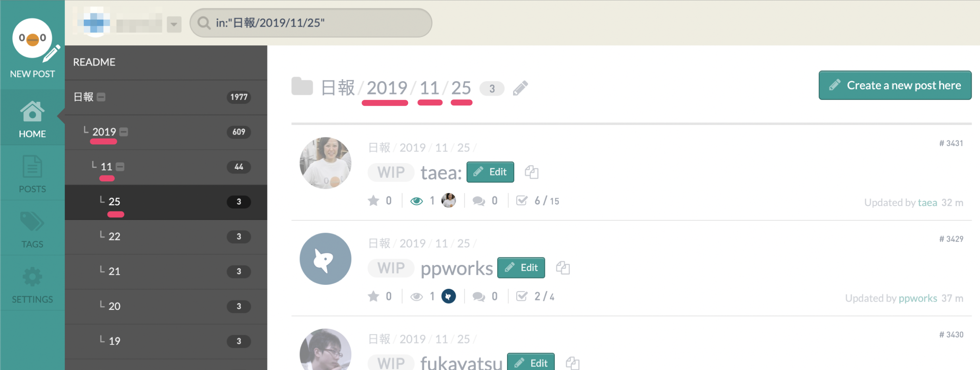Star taea's post
The height and width of the screenshot is (370, 980).
(x=374, y=201)
